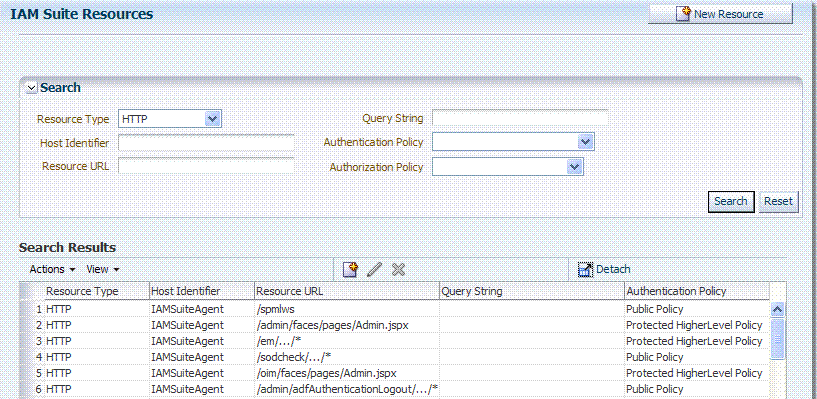This screenshot has width=817, height=399.
Task: Open the Authorization Policy dropdown
Action: click(x=508, y=167)
